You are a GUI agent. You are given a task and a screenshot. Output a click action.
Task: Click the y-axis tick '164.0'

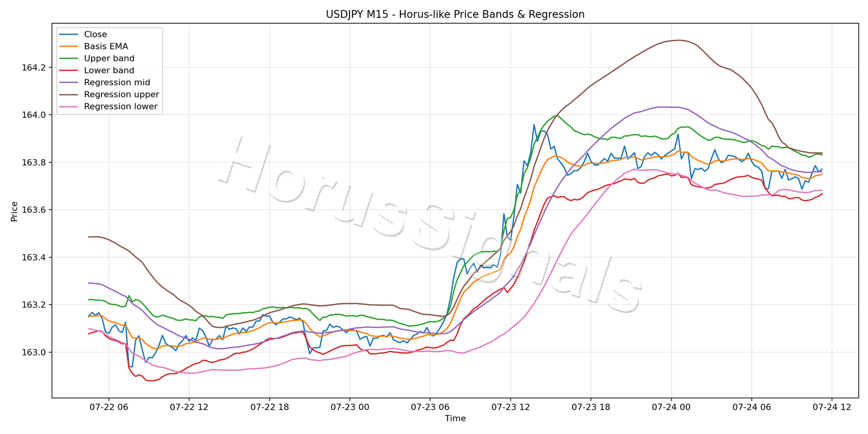point(34,115)
